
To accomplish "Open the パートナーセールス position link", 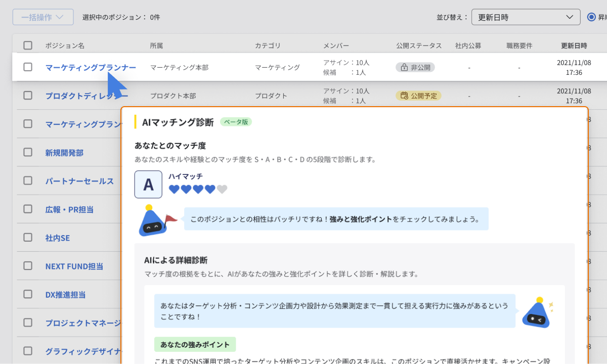I will tap(79, 181).
